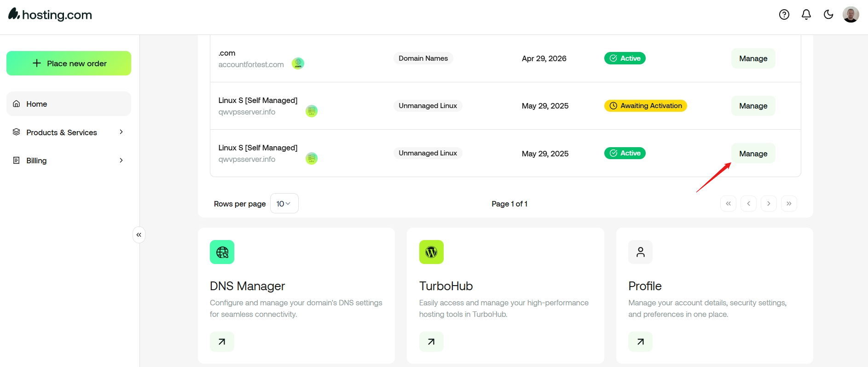Click the DNS Manager globe icon

pyautogui.click(x=222, y=252)
